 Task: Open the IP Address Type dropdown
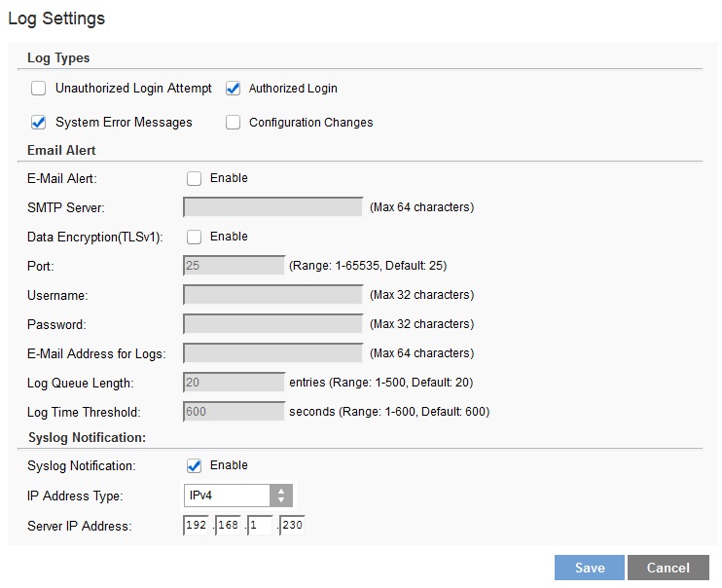point(228,496)
